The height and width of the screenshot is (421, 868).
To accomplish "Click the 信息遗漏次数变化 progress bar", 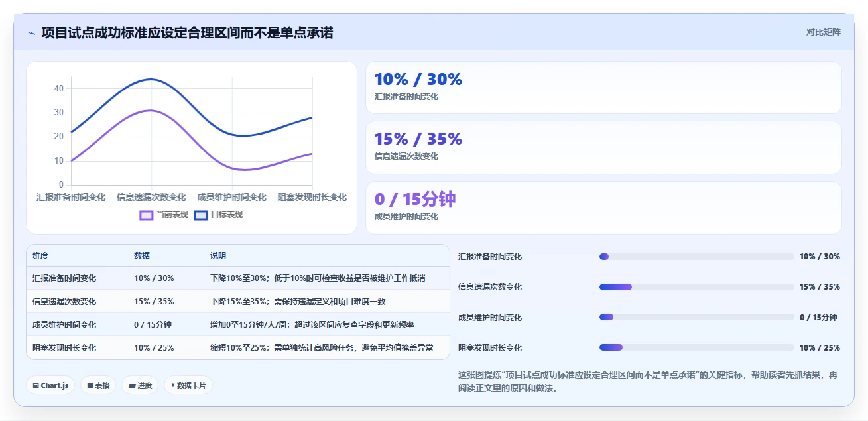I will pos(696,287).
